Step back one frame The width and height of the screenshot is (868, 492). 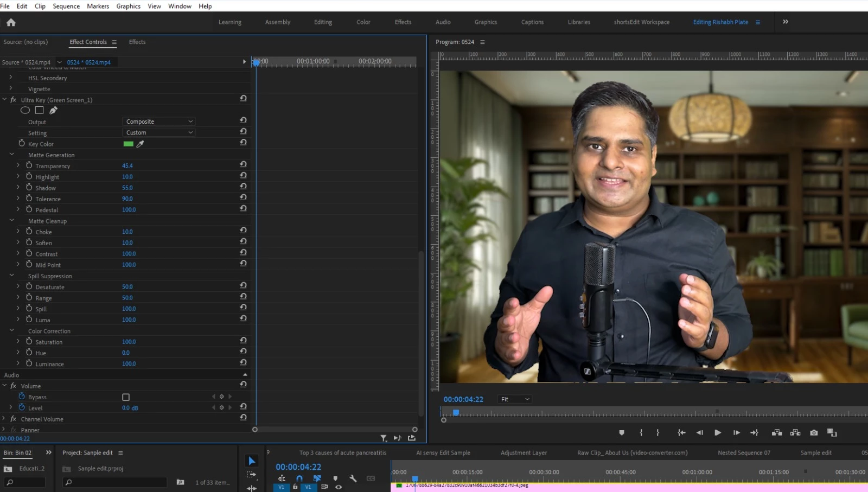700,433
